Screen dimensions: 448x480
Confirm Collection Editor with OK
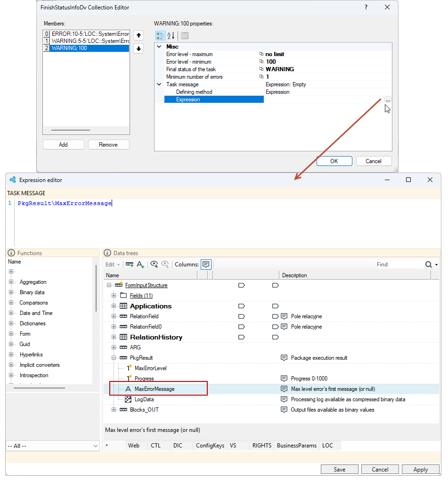[334, 161]
